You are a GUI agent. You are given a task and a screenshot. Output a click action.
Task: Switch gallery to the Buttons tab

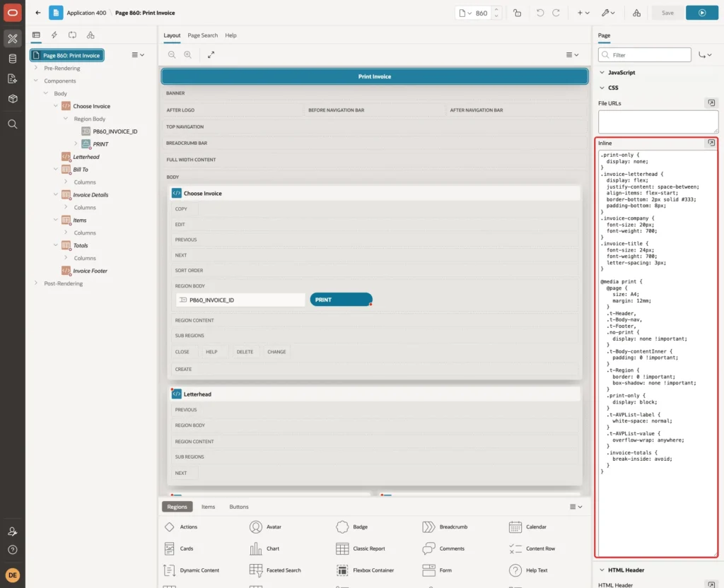pyautogui.click(x=239, y=507)
